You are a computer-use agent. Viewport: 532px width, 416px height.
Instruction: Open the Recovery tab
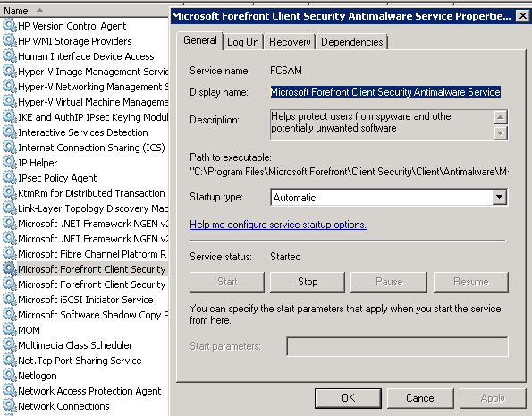click(290, 42)
